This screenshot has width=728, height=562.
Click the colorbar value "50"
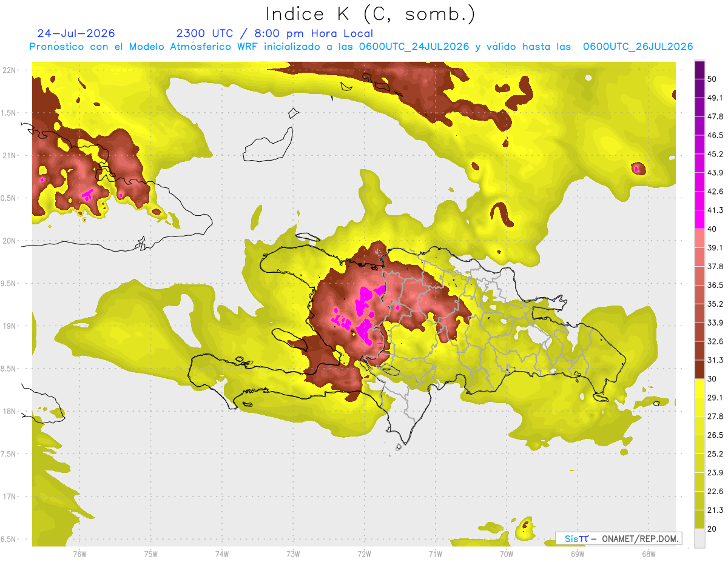(x=713, y=79)
